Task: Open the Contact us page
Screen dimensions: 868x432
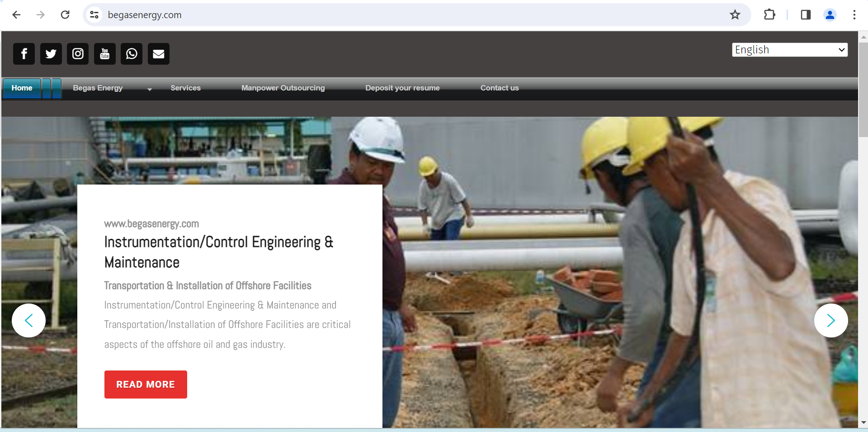Action: (500, 88)
